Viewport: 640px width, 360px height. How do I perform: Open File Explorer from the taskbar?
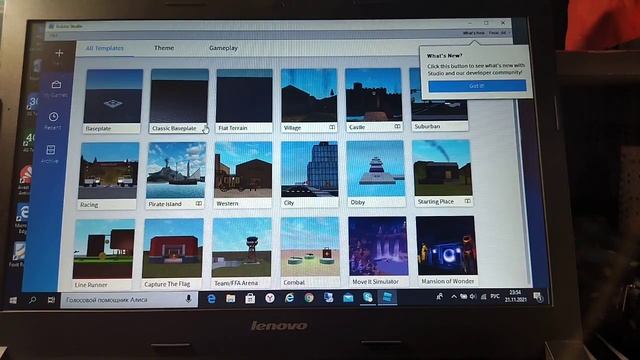tap(231, 299)
